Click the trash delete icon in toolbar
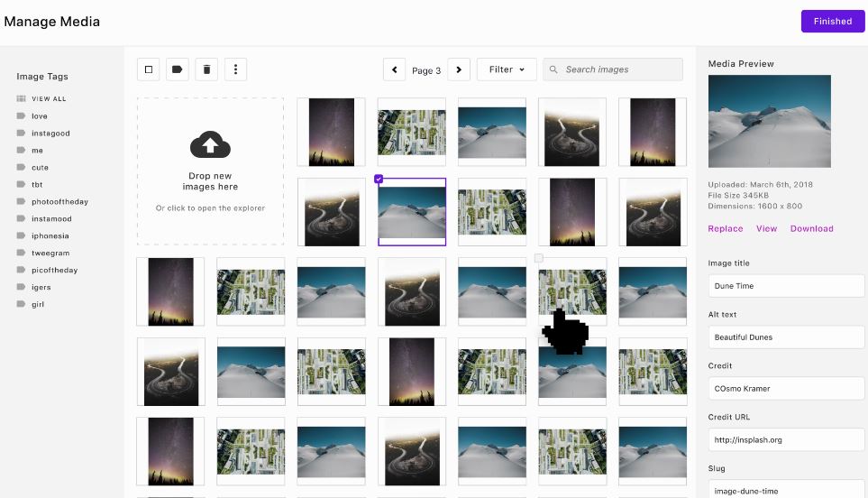The image size is (868, 498). point(206,69)
